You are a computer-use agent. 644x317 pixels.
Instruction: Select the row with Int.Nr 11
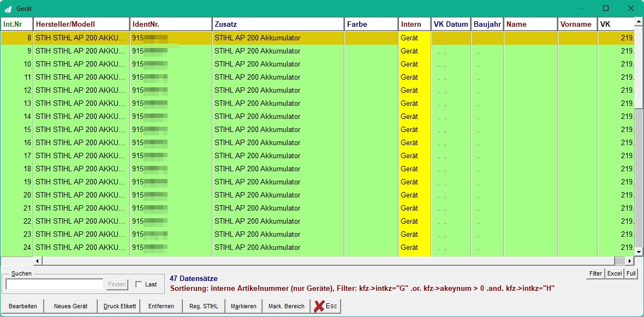(x=317, y=77)
